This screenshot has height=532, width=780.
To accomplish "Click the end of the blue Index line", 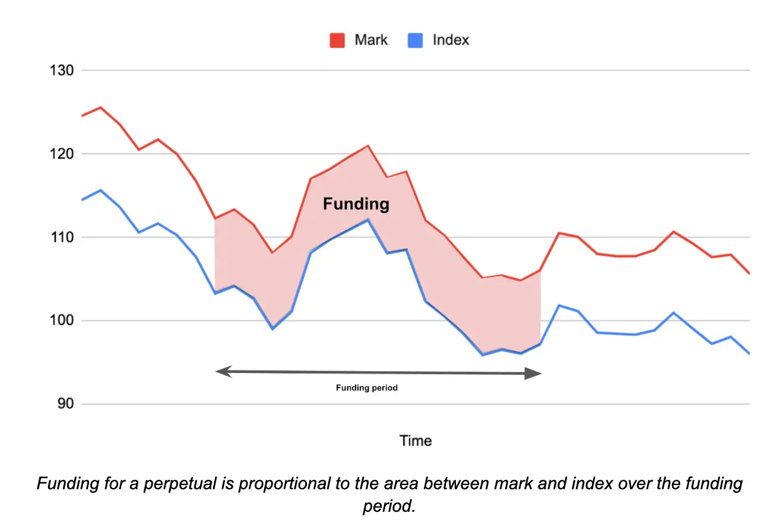I will 749,353.
